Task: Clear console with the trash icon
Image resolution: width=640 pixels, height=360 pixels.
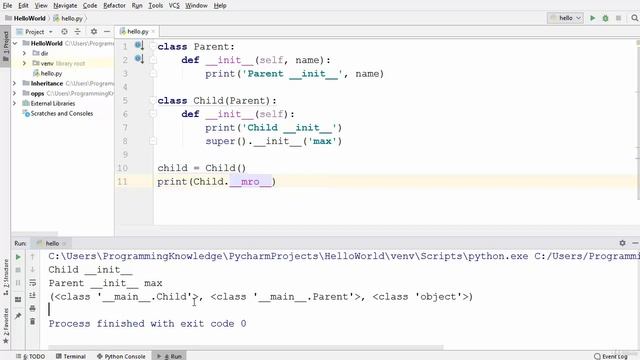Action: pos(33,321)
